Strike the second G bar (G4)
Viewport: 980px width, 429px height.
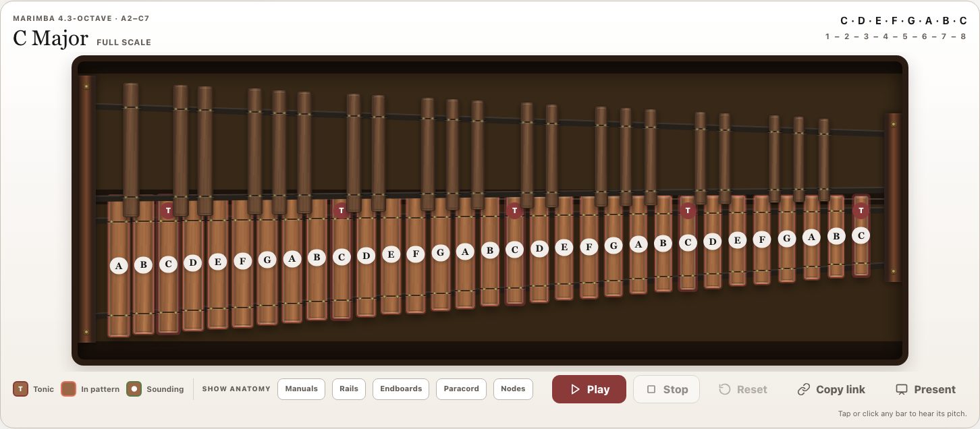click(x=441, y=253)
